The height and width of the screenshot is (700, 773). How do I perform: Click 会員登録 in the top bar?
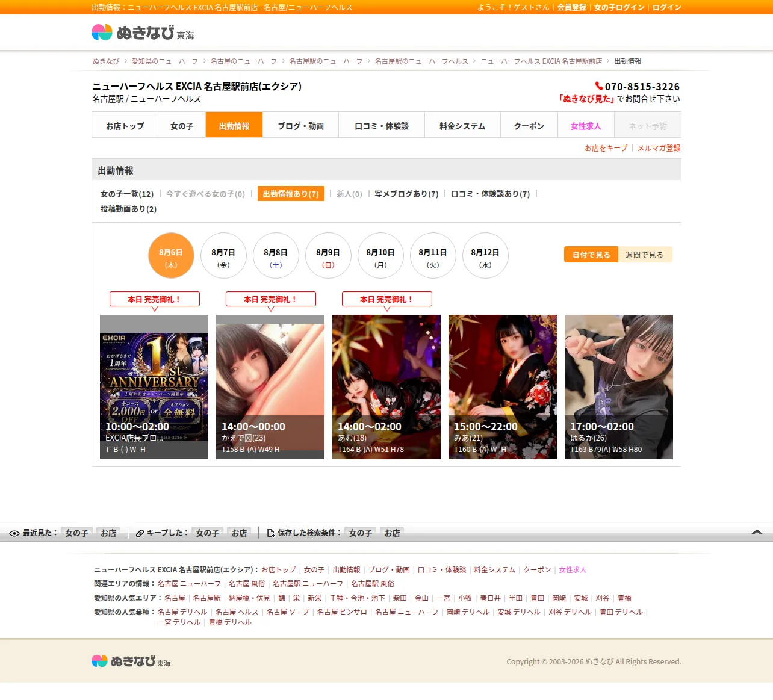pyautogui.click(x=571, y=7)
